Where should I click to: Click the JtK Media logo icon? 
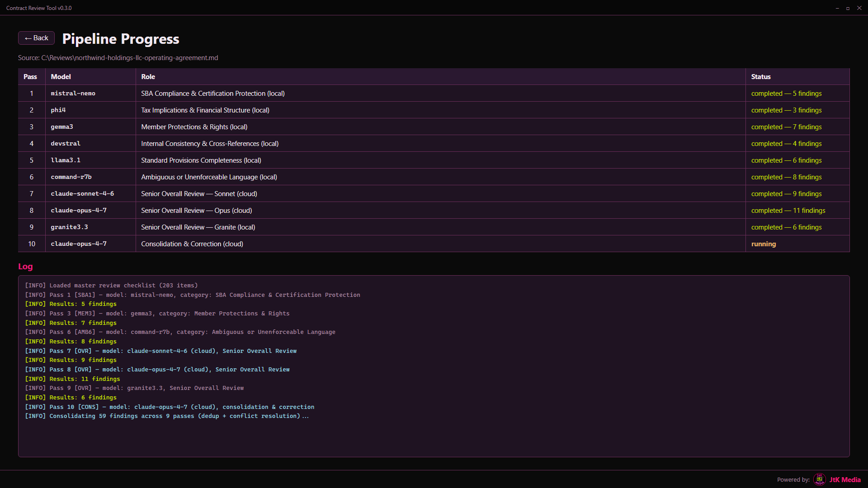[819, 479]
